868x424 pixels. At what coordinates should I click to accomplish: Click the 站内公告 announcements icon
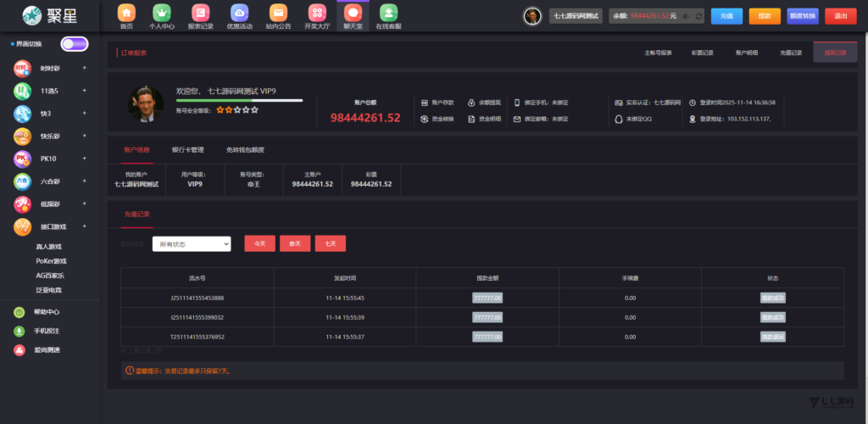[278, 13]
